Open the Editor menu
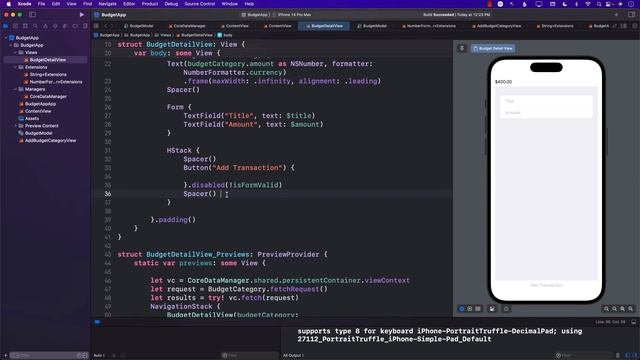Viewport: 640px width, 360px height. (x=129, y=4)
